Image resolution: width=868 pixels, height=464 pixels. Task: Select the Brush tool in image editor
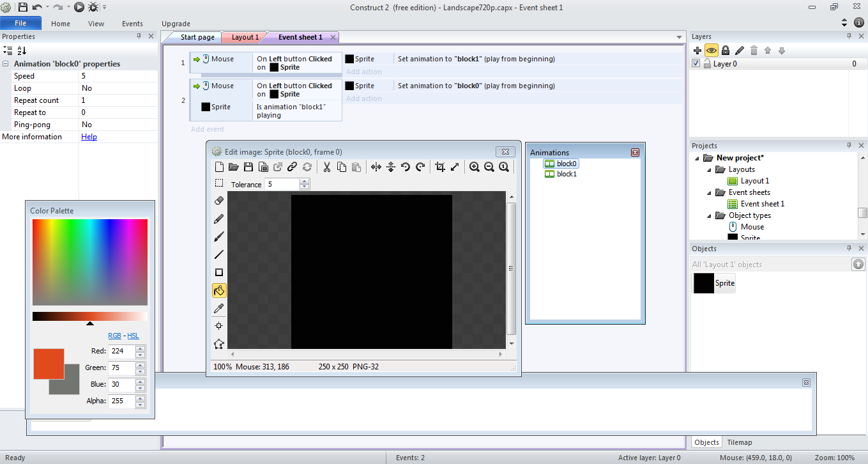click(219, 236)
